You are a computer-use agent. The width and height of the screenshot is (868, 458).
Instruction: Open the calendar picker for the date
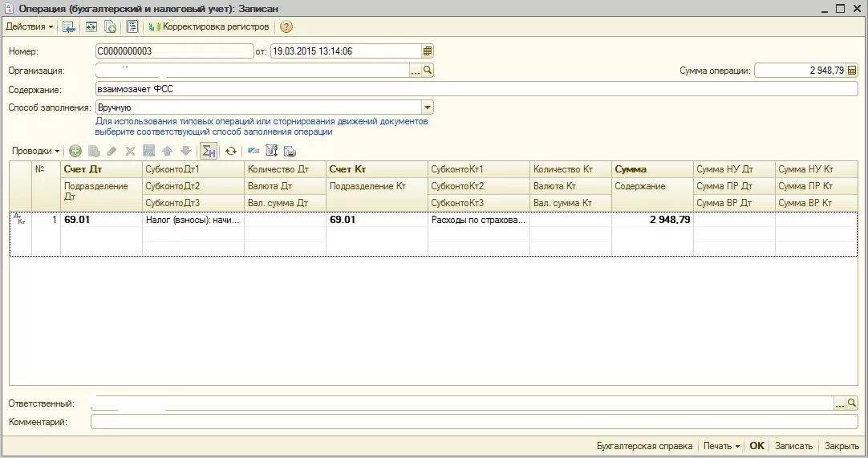click(x=428, y=51)
